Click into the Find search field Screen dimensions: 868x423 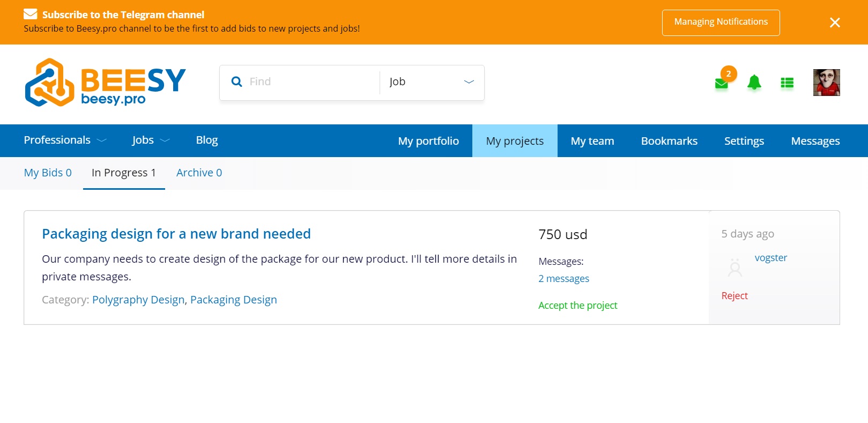pos(311,82)
